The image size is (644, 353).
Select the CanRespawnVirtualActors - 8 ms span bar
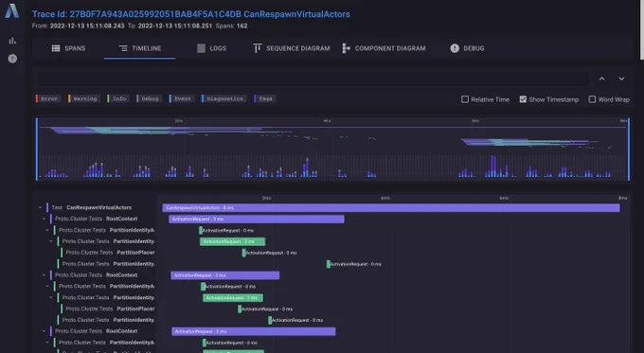pos(391,208)
